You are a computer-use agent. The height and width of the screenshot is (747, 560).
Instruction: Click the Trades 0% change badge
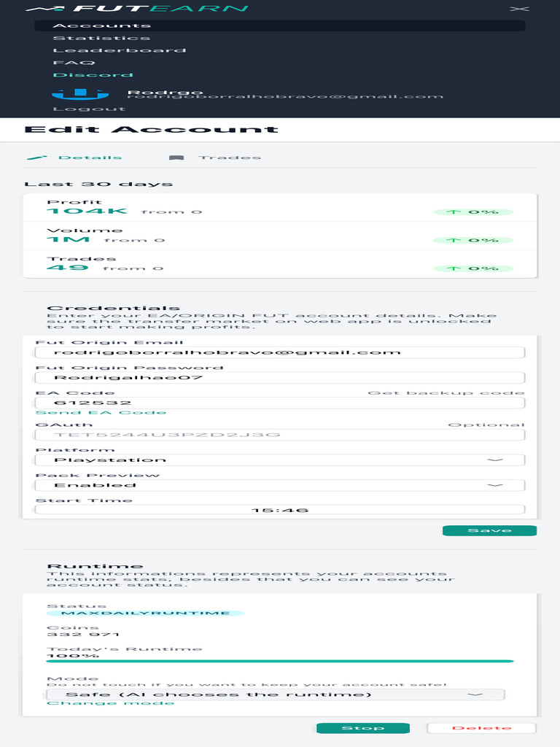pos(473,268)
